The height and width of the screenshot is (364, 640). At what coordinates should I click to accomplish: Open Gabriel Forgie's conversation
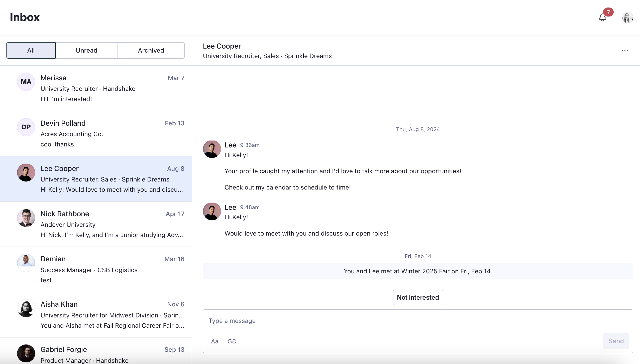(x=96, y=351)
